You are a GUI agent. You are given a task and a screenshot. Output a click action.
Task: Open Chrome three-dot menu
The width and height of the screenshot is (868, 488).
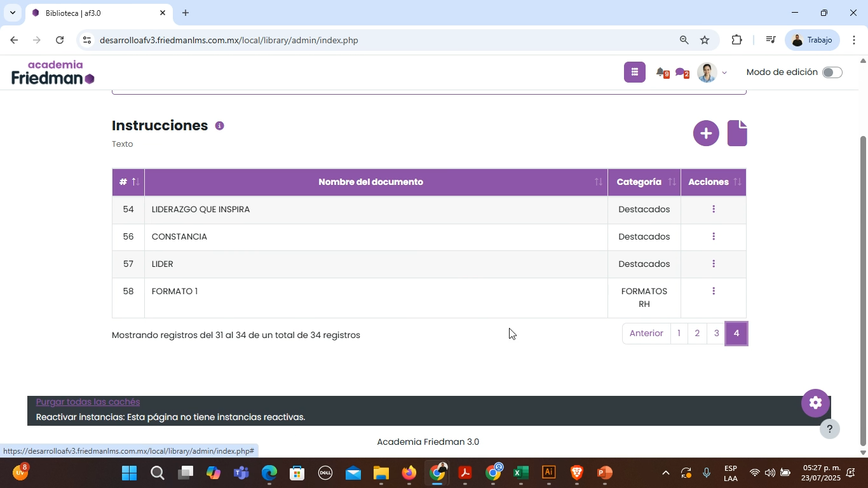tap(854, 40)
